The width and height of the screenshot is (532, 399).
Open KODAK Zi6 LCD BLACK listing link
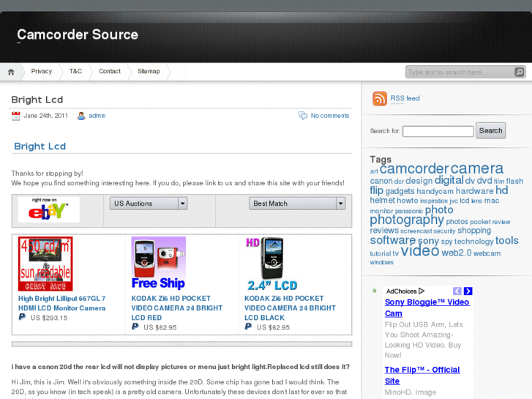(290, 308)
